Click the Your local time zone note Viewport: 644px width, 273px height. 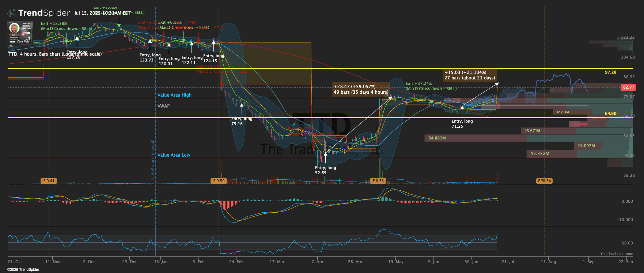pyautogui.click(x=617, y=254)
